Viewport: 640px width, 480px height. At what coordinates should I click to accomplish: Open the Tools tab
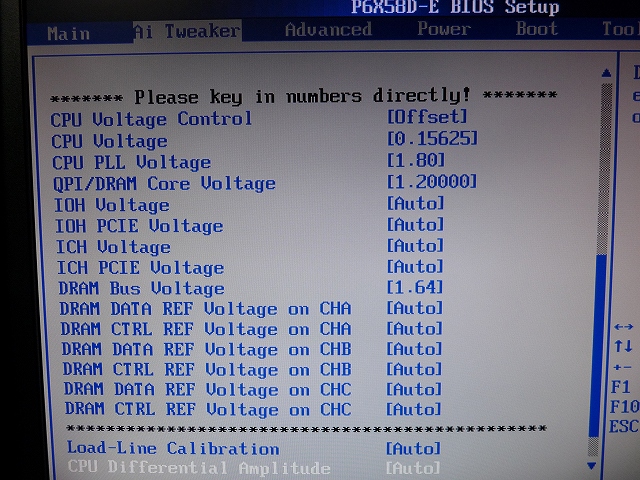pyautogui.click(x=620, y=29)
